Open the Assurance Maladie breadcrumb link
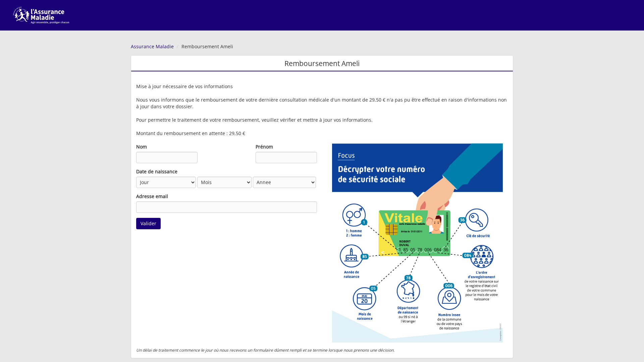 (x=152, y=47)
